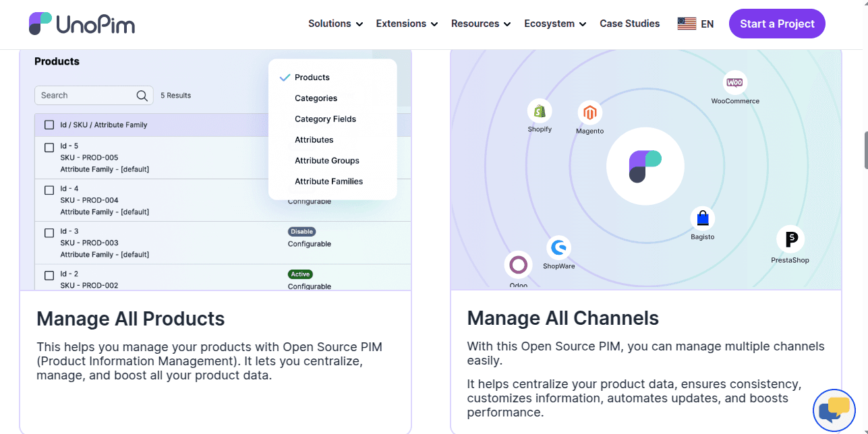Viewport: 868px width, 434px height.
Task: Open the chat widget bubble icon
Action: (834, 410)
